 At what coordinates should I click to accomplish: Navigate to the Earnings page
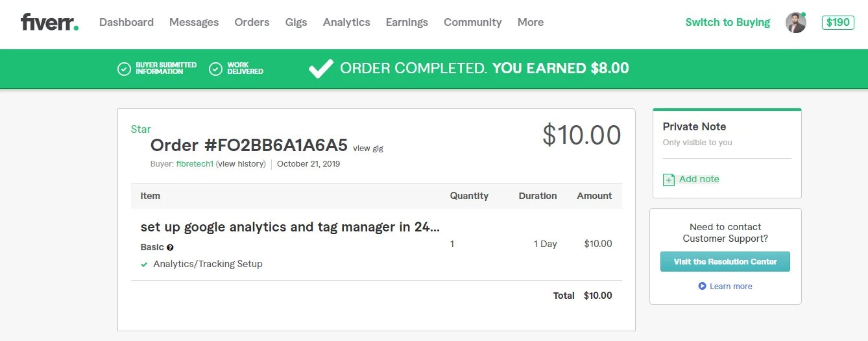407,22
